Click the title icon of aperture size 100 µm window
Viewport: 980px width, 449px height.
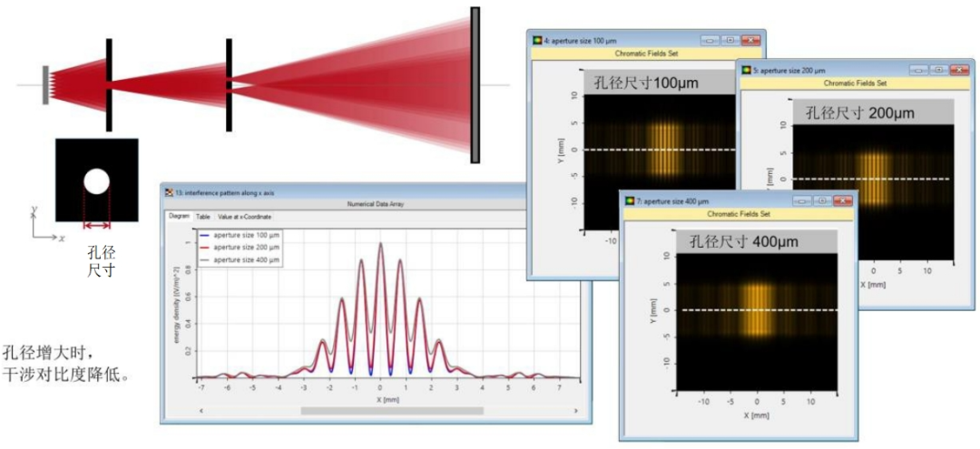pyautogui.click(x=537, y=41)
